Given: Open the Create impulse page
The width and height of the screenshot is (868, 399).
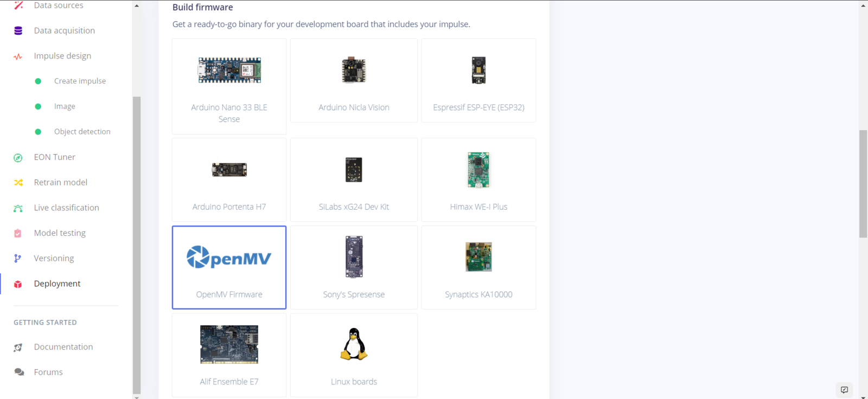Looking at the screenshot, I should click(80, 81).
